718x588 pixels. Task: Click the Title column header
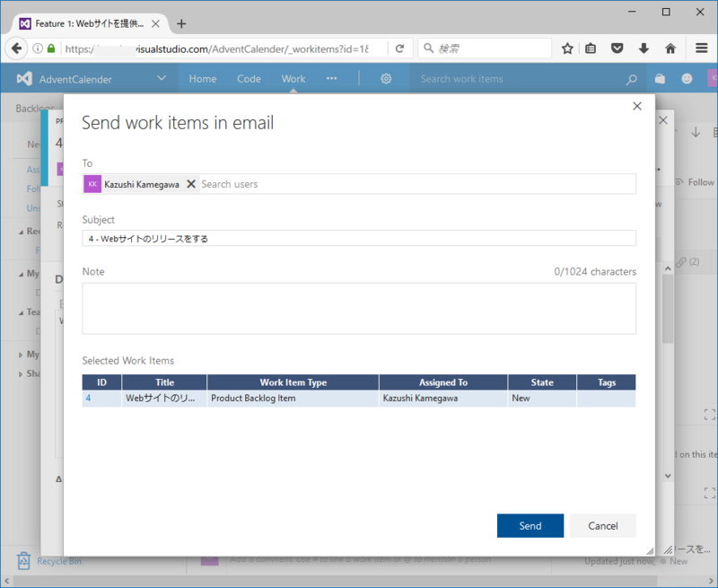tap(164, 382)
